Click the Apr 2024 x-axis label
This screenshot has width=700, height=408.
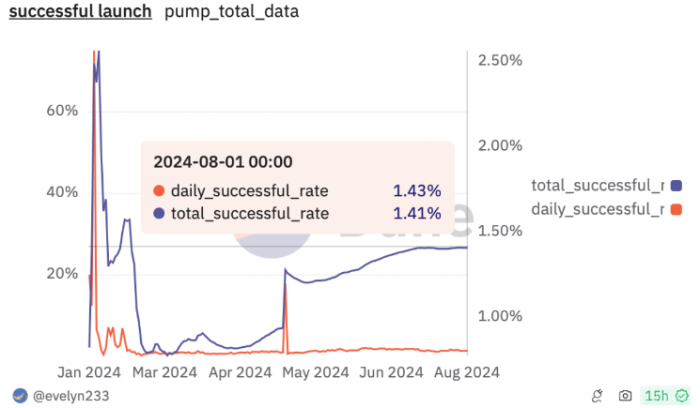click(241, 371)
